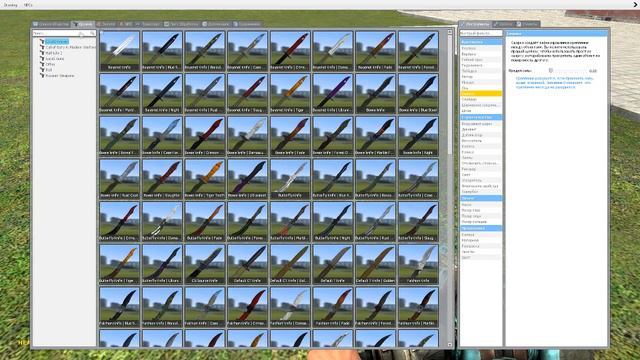Select the Лебёдка winch tool
Viewport: 640px width, 360px height.
coord(481,71)
